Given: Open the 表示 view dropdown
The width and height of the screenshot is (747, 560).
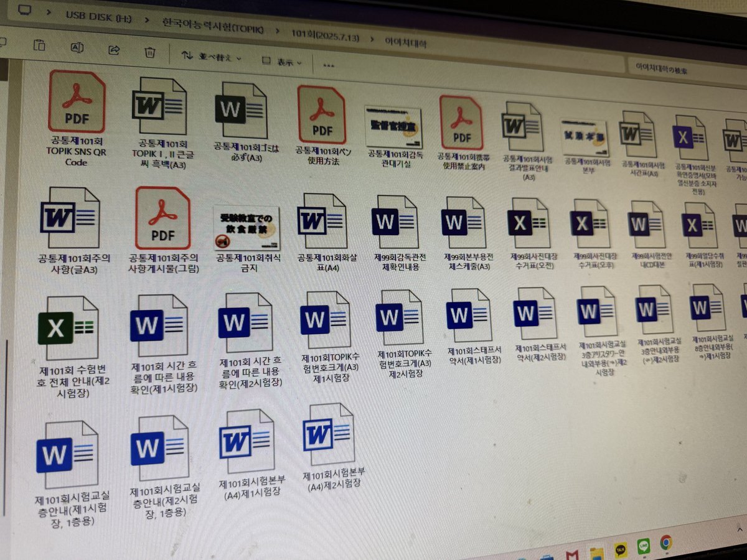Looking at the screenshot, I should (281, 62).
